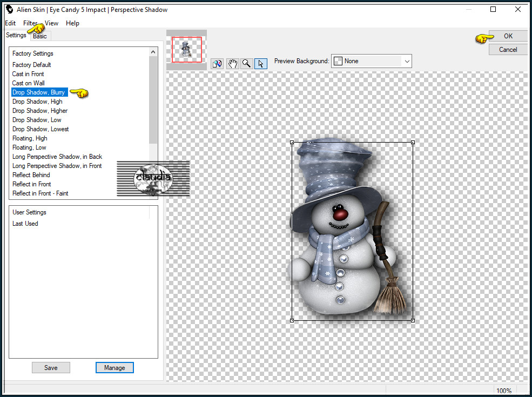Select Long Perspective Shadow, in Front
The height and width of the screenshot is (397, 532).
click(57, 166)
